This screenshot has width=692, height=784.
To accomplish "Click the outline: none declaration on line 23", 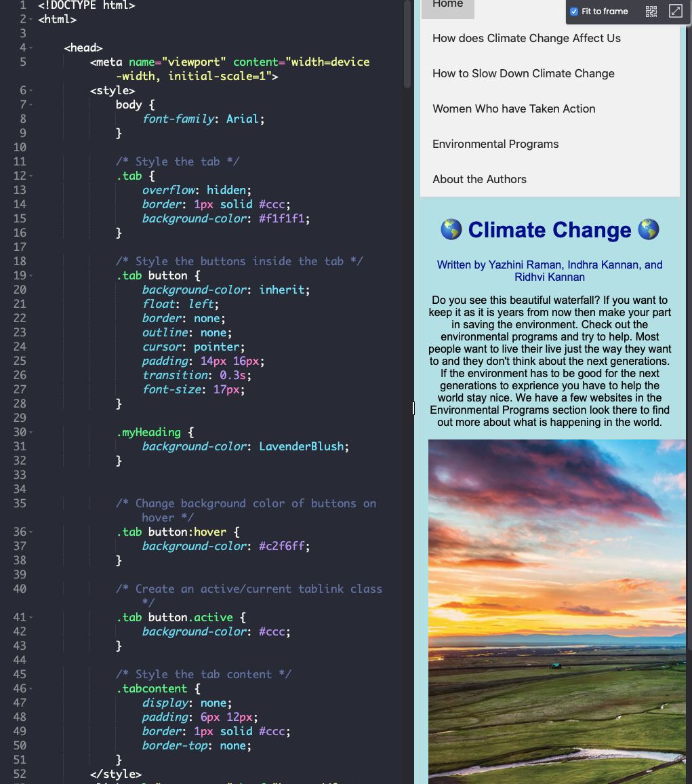I will click(x=187, y=333).
